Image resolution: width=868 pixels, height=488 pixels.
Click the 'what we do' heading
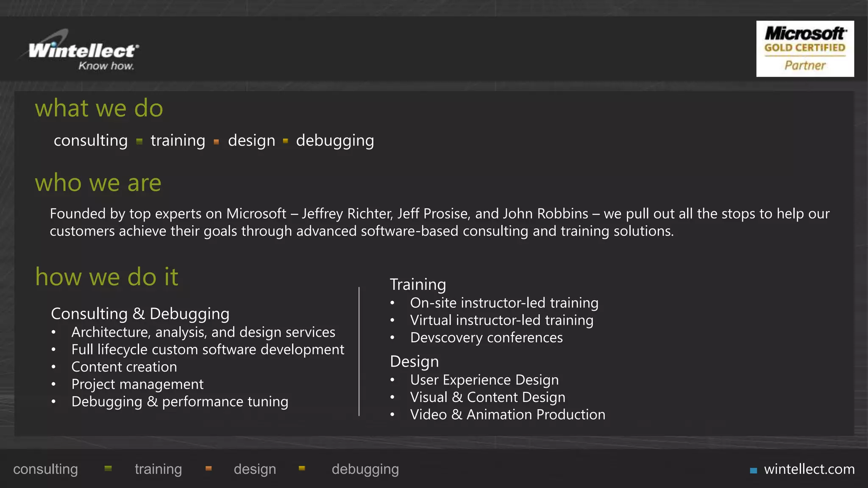coord(99,108)
